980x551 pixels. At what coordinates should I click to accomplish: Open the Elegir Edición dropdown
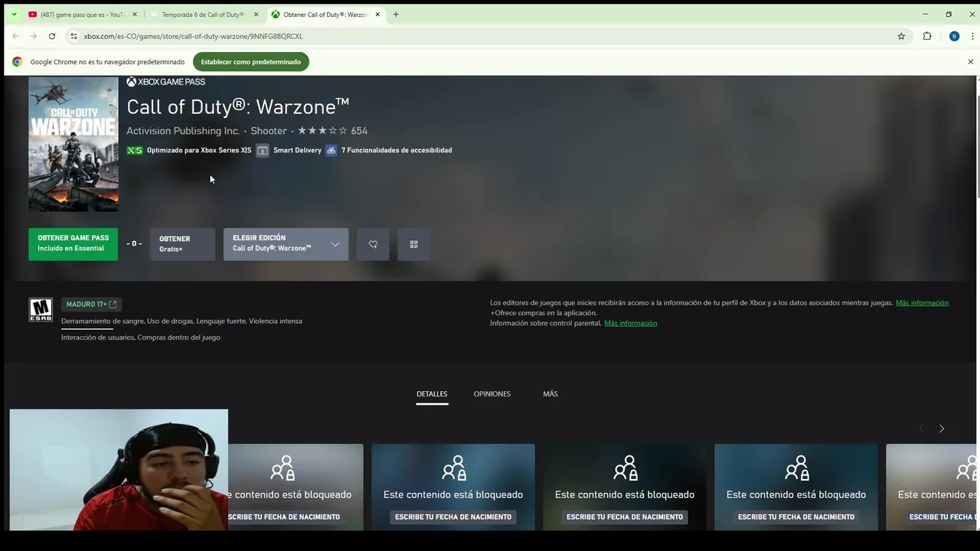pyautogui.click(x=286, y=244)
